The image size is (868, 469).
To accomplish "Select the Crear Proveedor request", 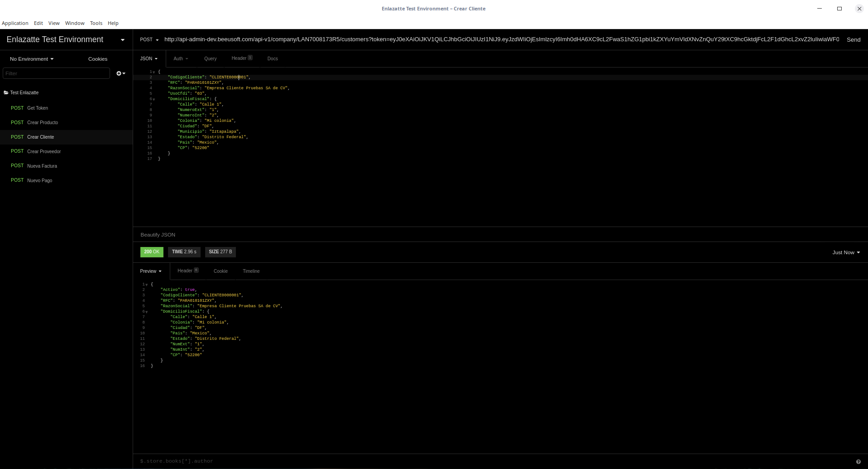I will 43,151.
